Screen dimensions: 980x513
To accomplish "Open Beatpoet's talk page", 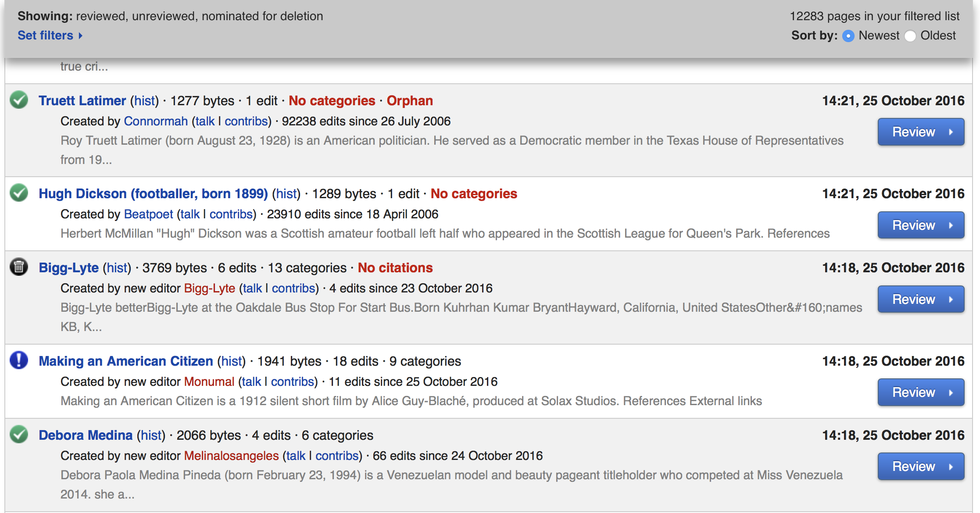I will tap(190, 214).
